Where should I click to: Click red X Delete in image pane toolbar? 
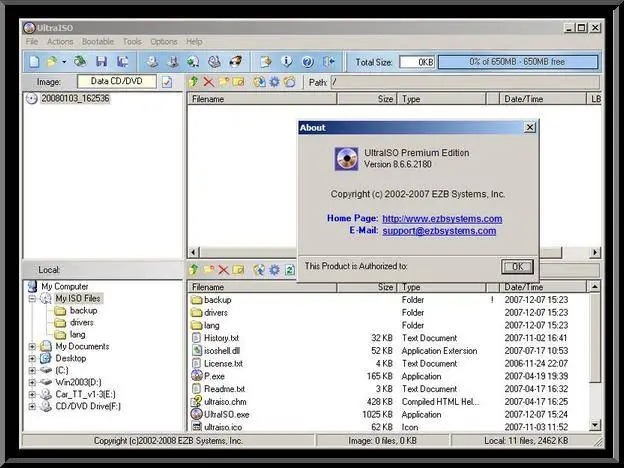point(209,82)
